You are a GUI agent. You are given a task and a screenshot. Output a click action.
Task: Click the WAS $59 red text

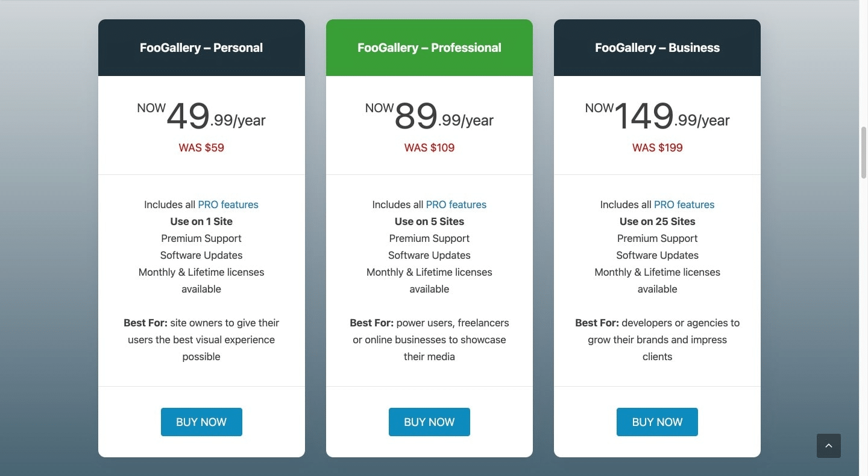201,148
